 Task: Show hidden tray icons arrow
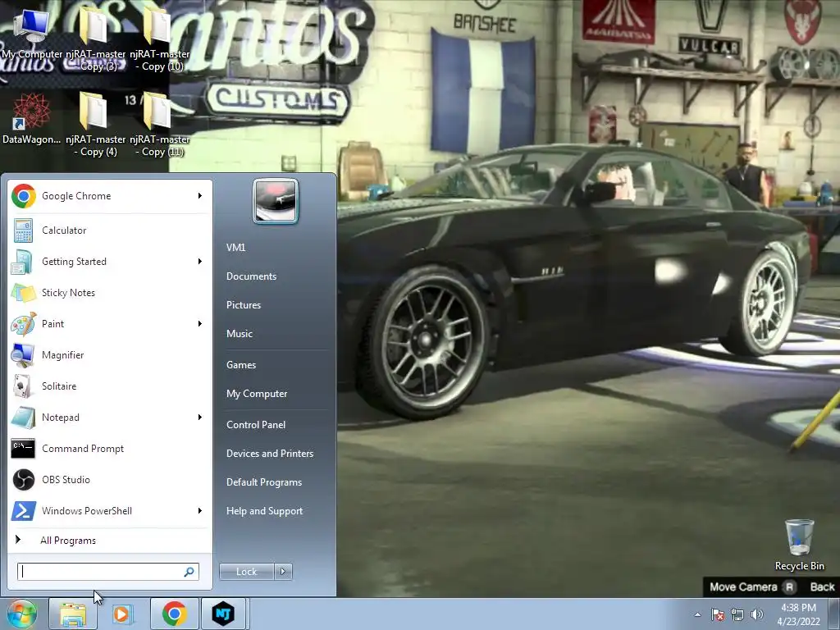pos(697,614)
